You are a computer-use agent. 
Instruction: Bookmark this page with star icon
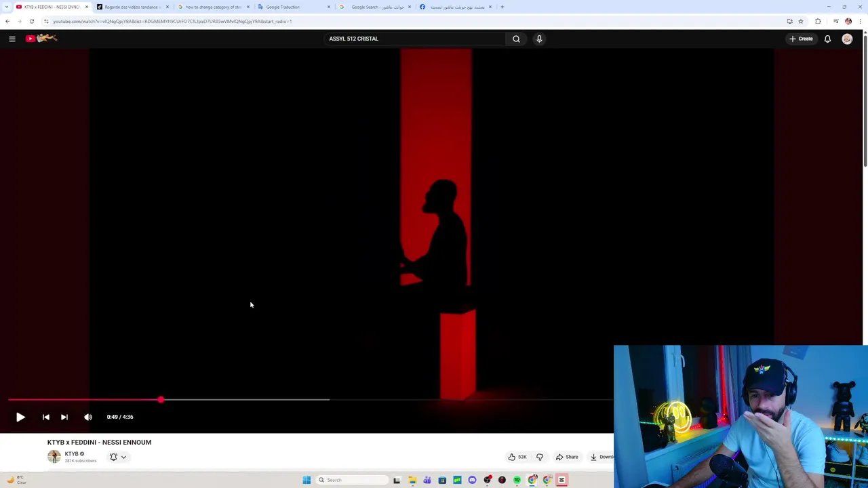[x=801, y=21]
